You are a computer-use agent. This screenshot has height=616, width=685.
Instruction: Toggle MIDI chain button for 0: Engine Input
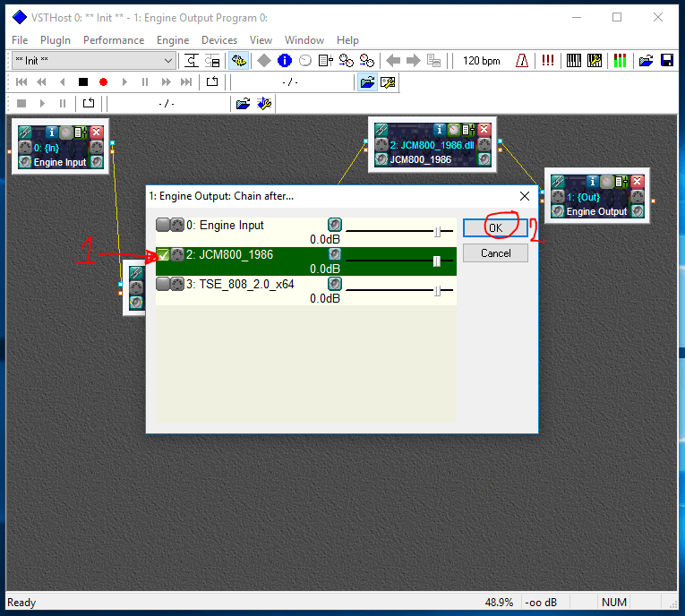pyautogui.click(x=177, y=225)
